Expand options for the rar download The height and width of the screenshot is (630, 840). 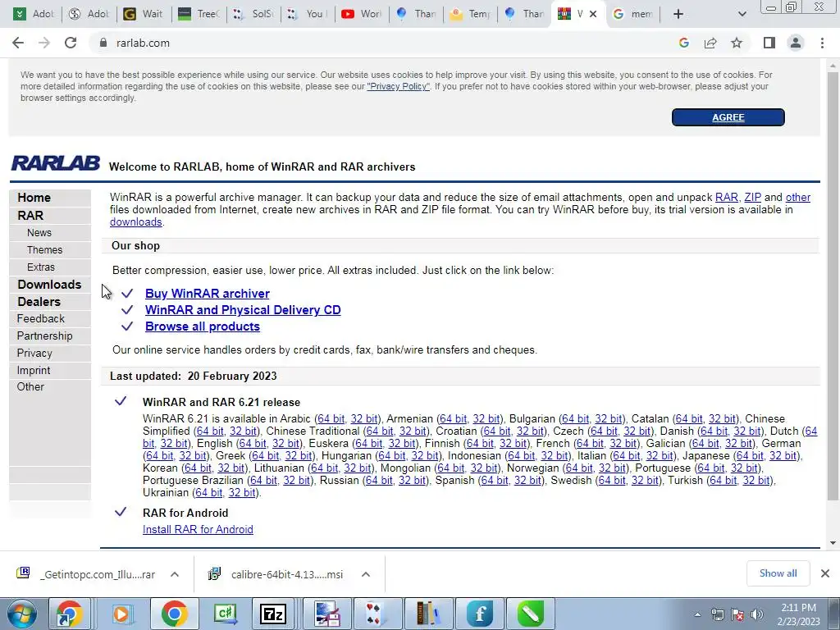[175, 574]
